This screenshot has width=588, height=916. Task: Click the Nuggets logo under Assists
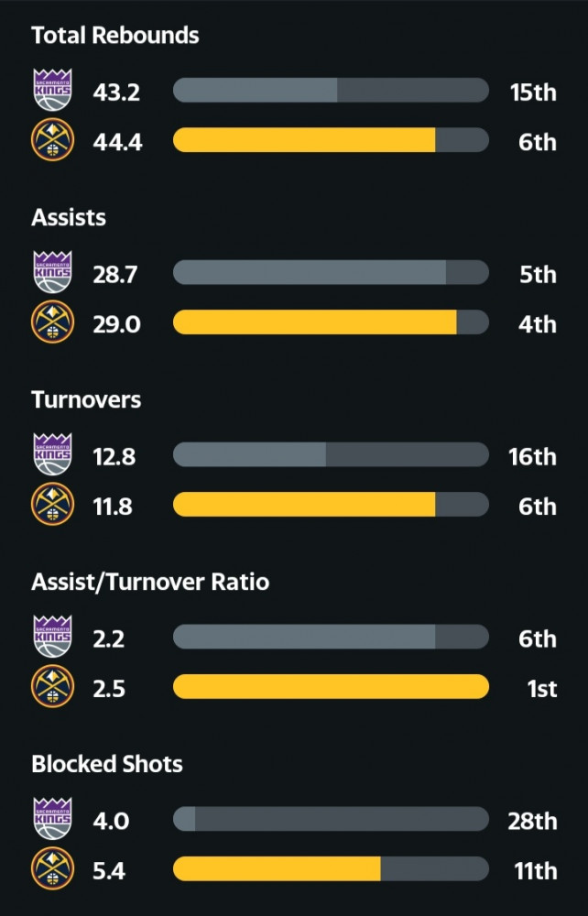point(52,322)
